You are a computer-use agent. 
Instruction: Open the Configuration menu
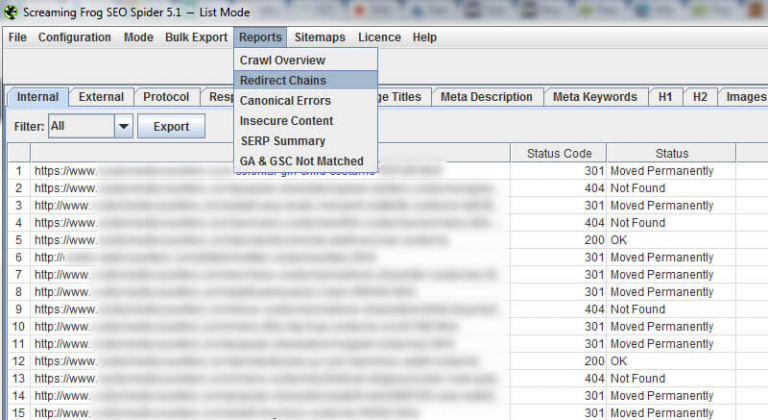(74, 37)
